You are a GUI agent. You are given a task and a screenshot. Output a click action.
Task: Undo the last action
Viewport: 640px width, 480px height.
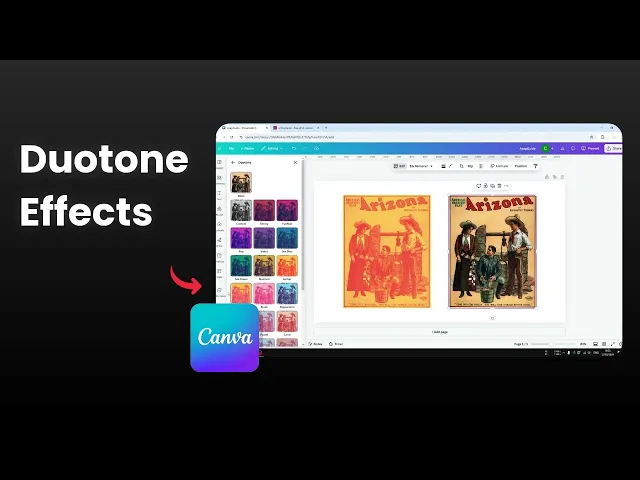pyautogui.click(x=293, y=149)
